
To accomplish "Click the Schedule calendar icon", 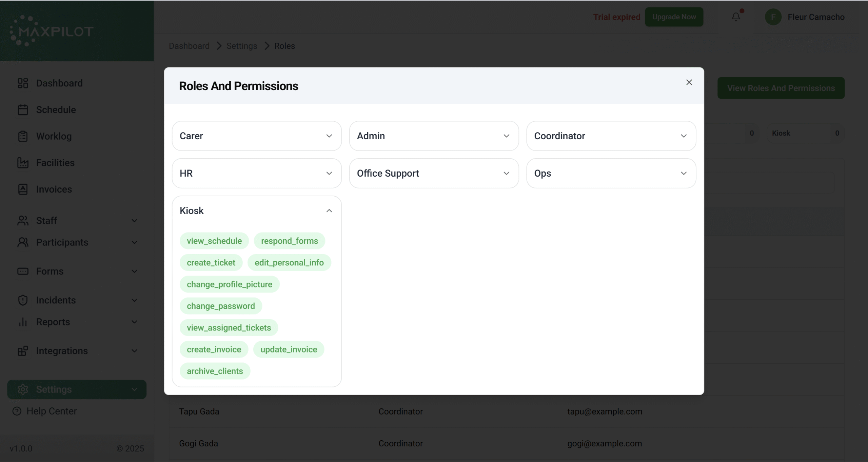I will tap(23, 110).
